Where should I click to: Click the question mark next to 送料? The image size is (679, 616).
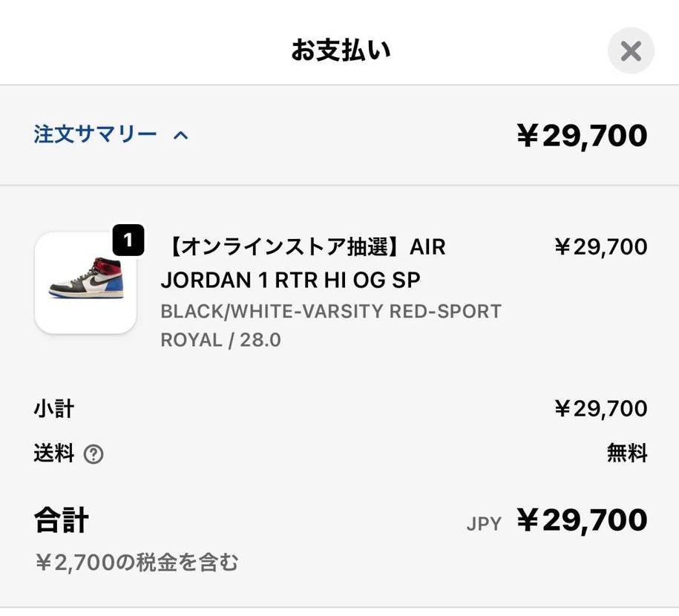coord(93,453)
